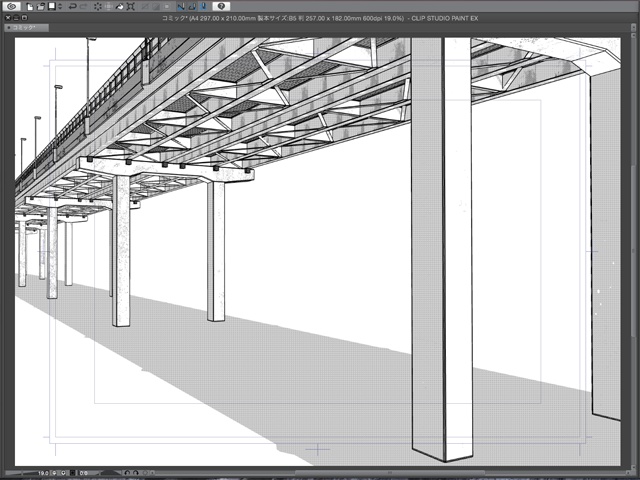The width and height of the screenshot is (640, 480).
Task: Toggle snap to special ruler
Action: (192, 7)
